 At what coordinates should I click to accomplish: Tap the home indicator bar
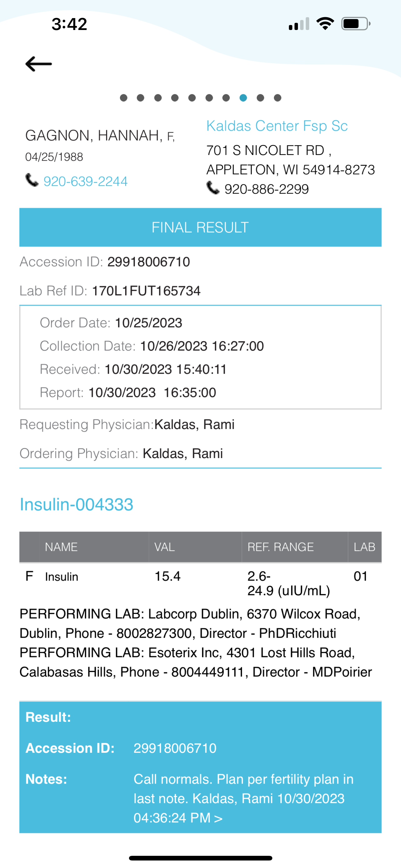(200, 858)
